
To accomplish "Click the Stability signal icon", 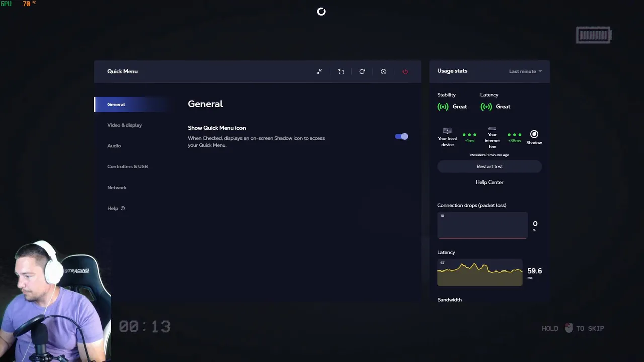I will [443, 107].
